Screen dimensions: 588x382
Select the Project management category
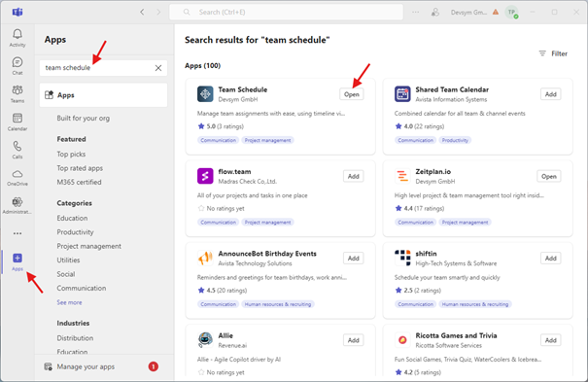pos(88,246)
